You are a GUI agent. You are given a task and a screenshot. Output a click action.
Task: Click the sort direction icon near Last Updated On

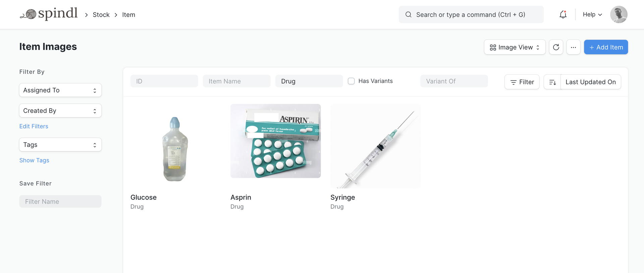552,82
